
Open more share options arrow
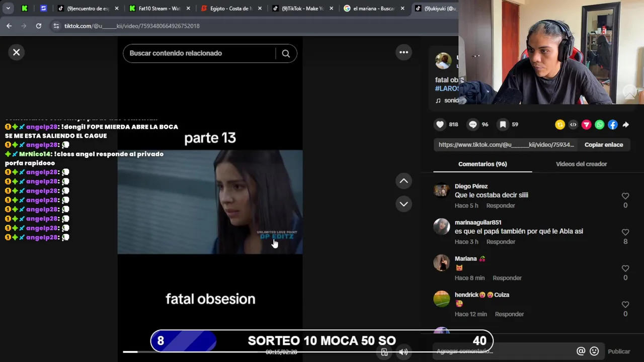626,125
